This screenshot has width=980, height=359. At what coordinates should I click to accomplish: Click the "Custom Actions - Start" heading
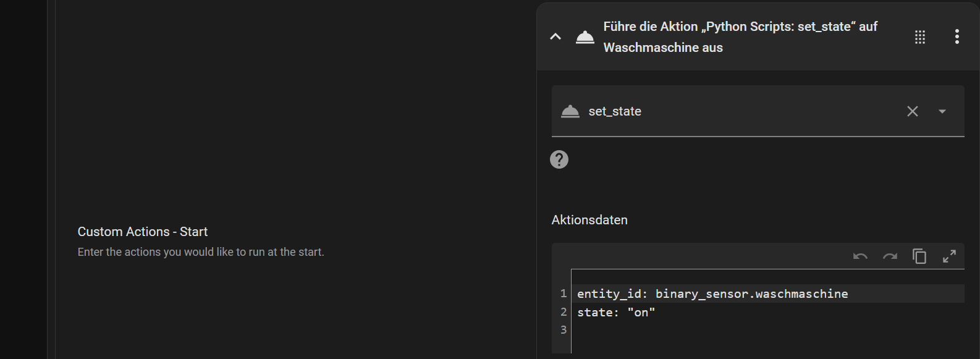click(142, 232)
